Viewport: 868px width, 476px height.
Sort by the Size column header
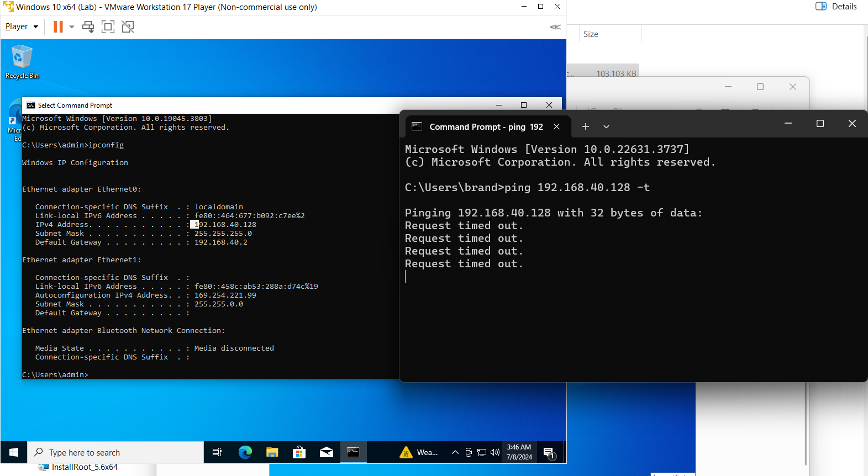click(591, 34)
